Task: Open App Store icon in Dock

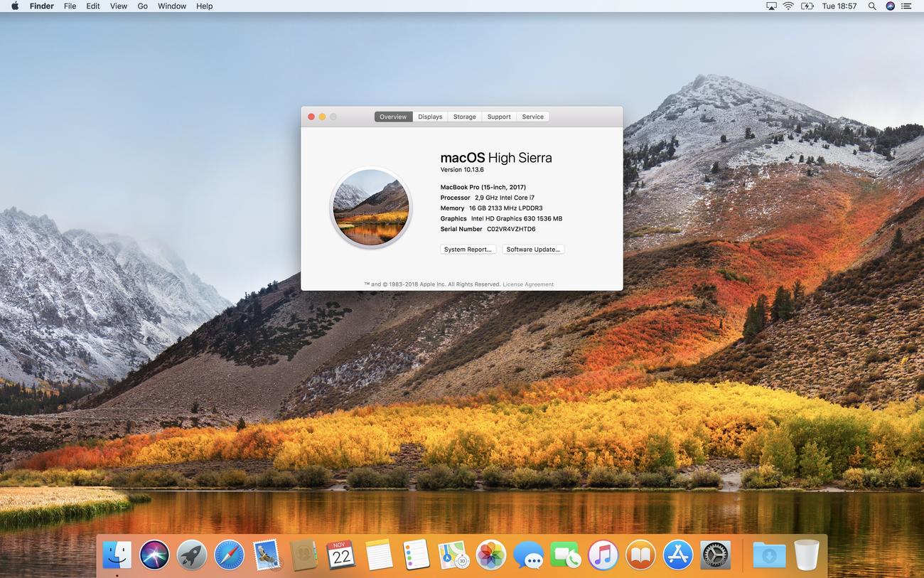Action: click(x=678, y=555)
